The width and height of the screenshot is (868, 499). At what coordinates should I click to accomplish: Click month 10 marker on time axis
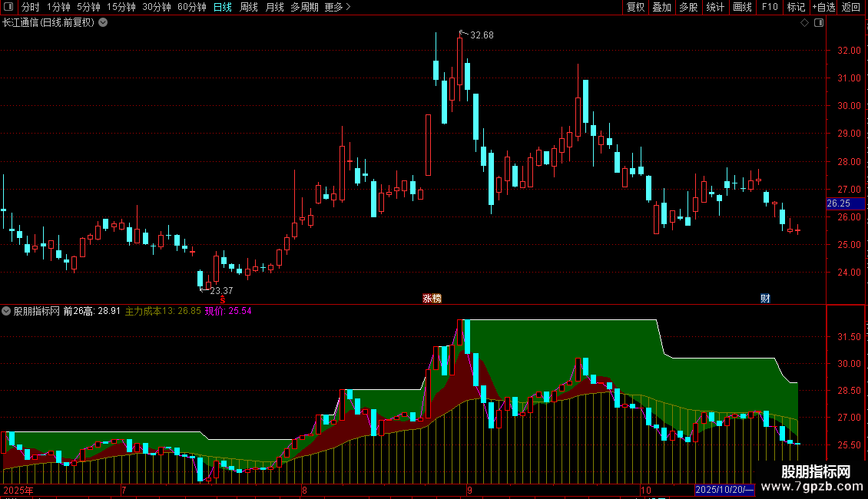645,490
